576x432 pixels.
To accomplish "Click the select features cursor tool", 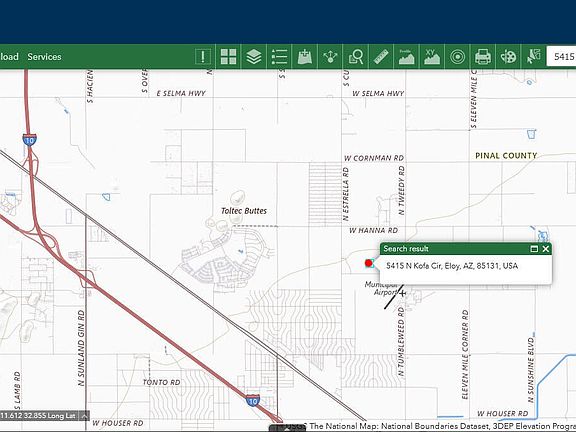I will [534, 57].
